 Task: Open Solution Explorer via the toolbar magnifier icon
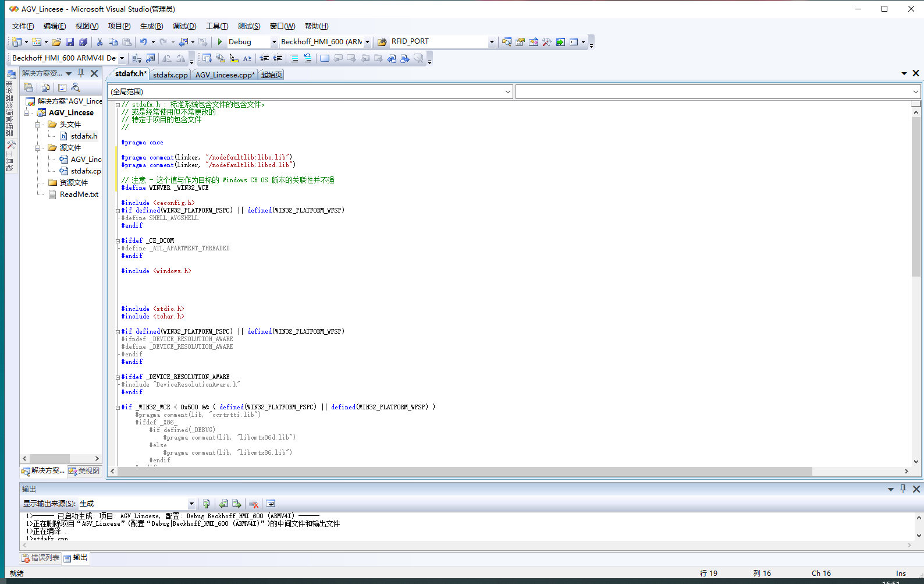[x=507, y=42]
